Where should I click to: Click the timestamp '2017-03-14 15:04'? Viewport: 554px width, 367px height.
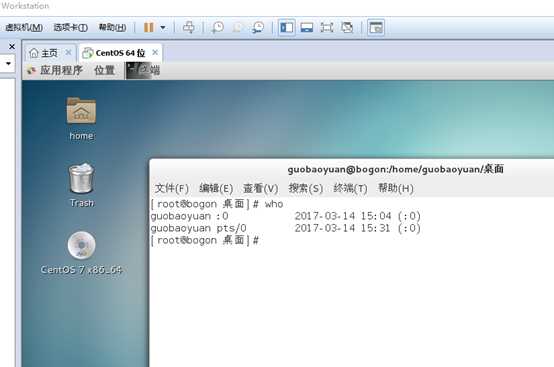[343, 216]
